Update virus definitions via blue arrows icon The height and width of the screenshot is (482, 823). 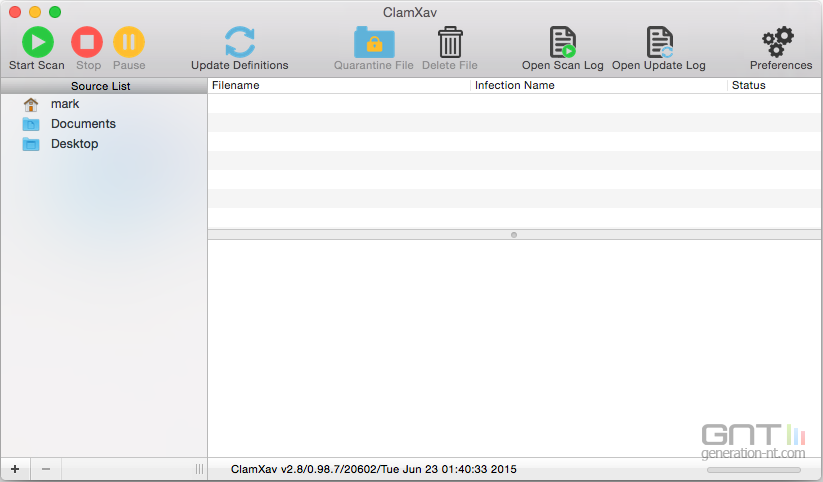pyautogui.click(x=240, y=42)
